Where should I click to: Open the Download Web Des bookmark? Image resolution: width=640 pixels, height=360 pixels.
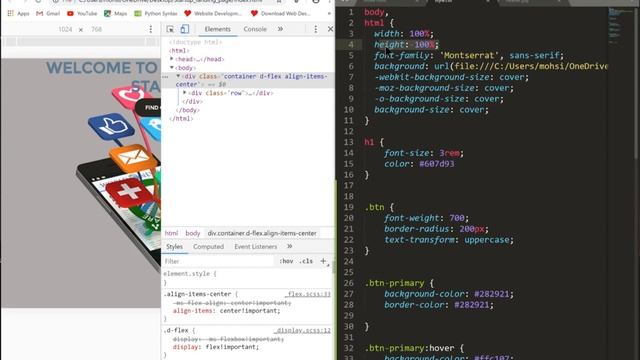tap(280, 13)
